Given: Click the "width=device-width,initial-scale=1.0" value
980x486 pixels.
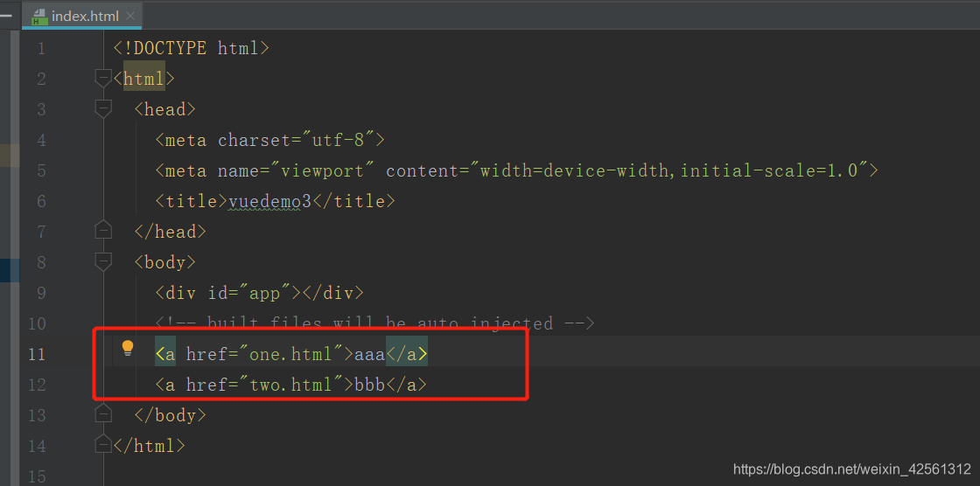Looking at the screenshot, I should 668,170.
